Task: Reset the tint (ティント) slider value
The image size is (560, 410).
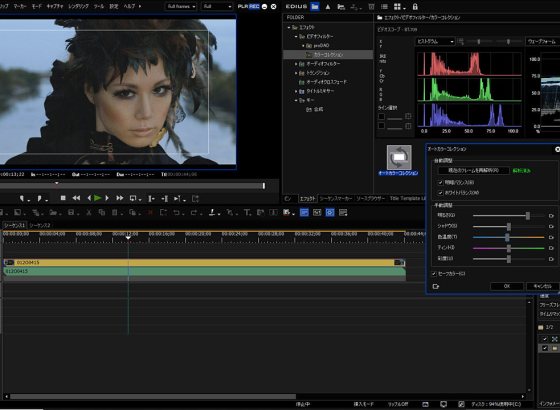Action: click(x=551, y=248)
